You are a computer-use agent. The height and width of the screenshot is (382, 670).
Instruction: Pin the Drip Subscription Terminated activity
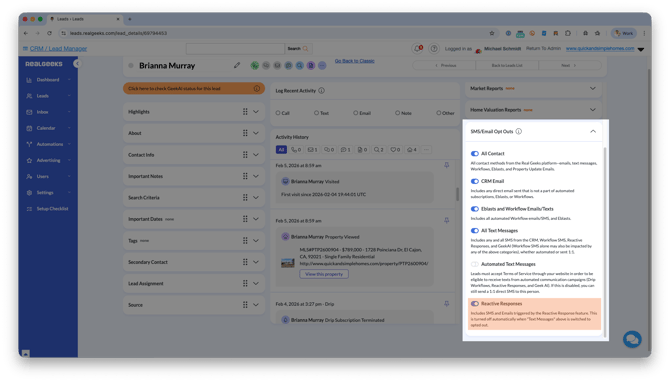[446, 304]
